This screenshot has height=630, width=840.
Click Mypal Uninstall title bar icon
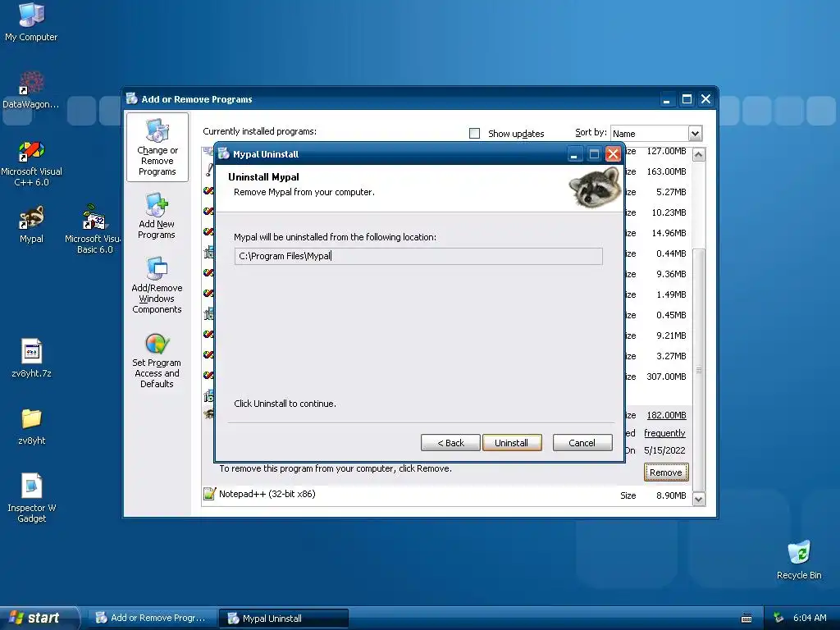224,153
